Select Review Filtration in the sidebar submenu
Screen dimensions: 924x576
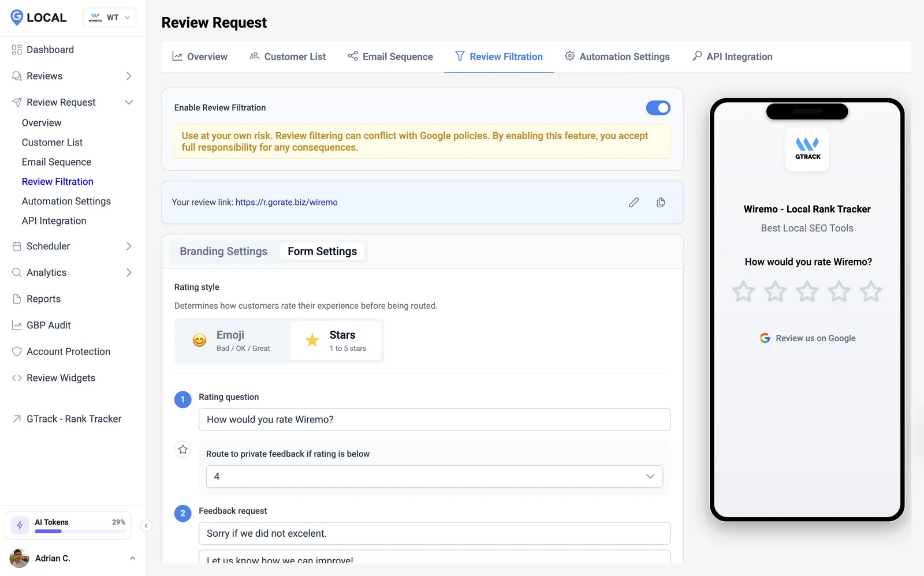(x=58, y=182)
